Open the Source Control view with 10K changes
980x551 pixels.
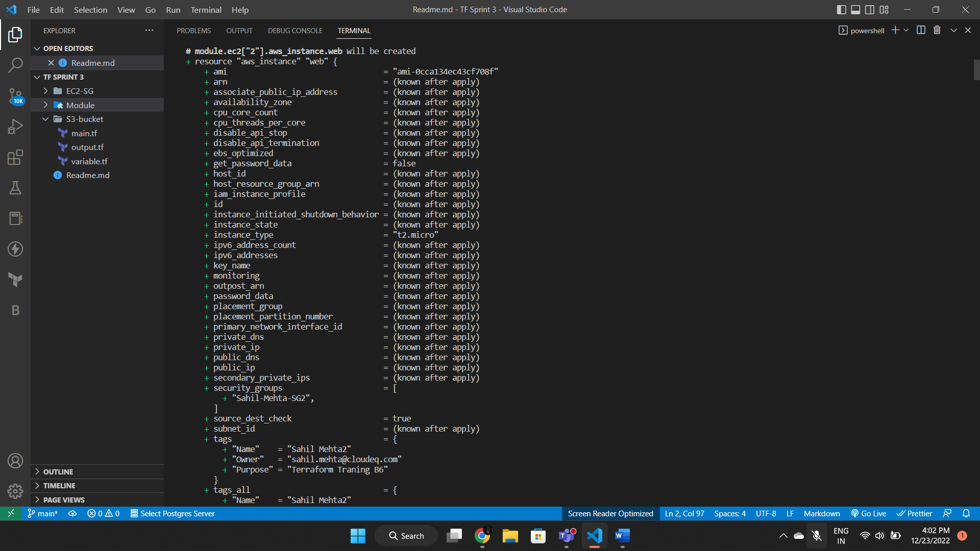coord(15,96)
